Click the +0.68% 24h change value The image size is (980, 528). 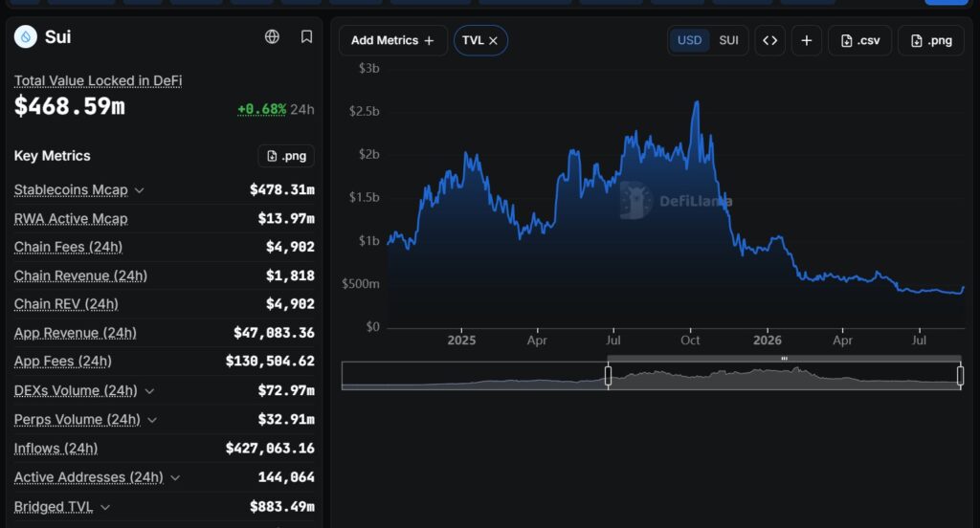(262, 109)
